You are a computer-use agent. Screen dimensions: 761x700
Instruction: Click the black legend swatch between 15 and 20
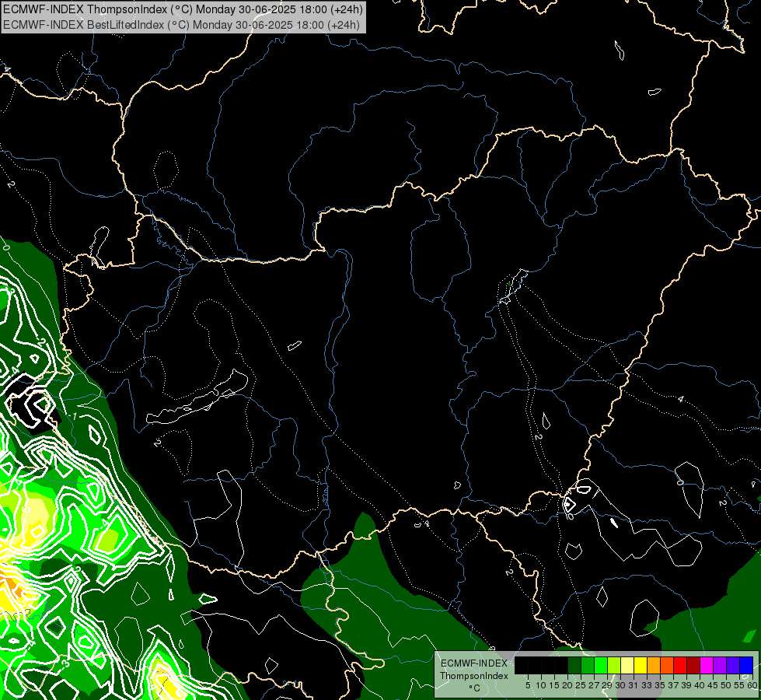[561, 665]
